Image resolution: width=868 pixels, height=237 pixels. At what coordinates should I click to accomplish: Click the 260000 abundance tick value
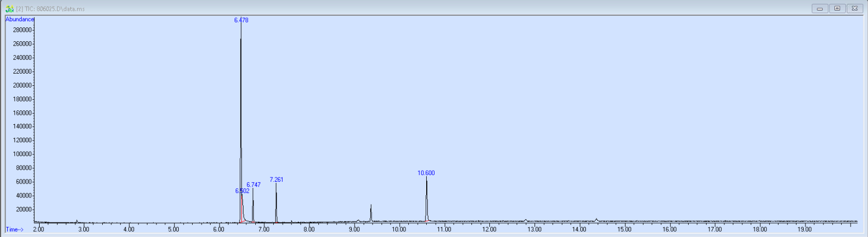pos(21,44)
